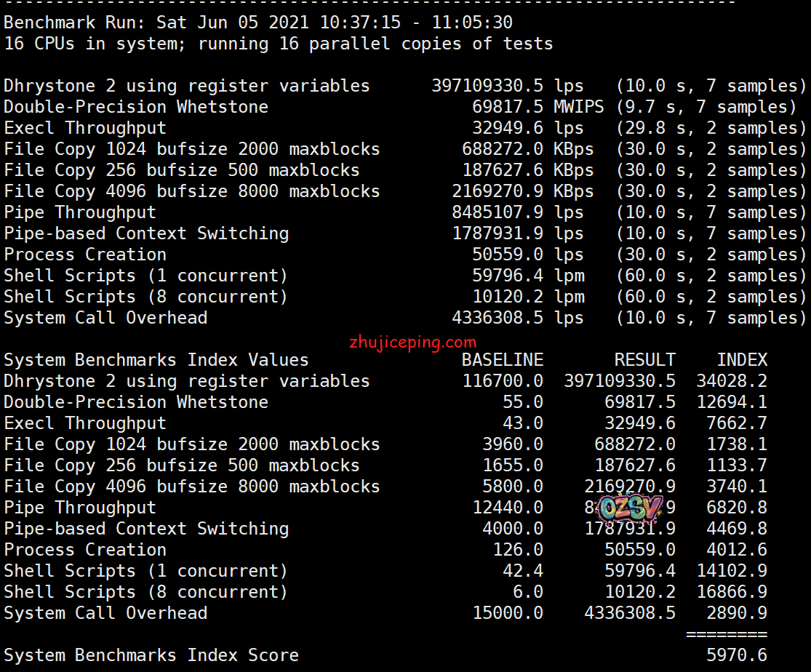This screenshot has width=811, height=672.
Task: Select the baseline value 116700.0
Action: (x=502, y=381)
